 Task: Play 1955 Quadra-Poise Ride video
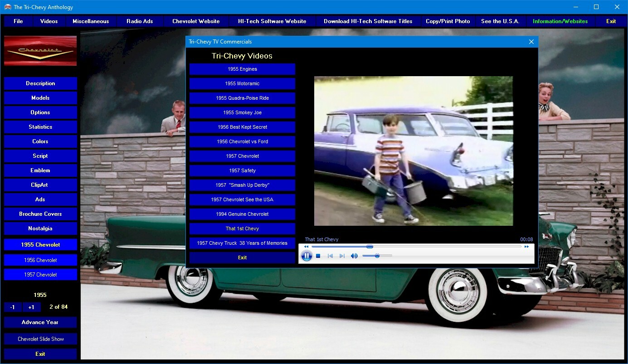click(242, 98)
